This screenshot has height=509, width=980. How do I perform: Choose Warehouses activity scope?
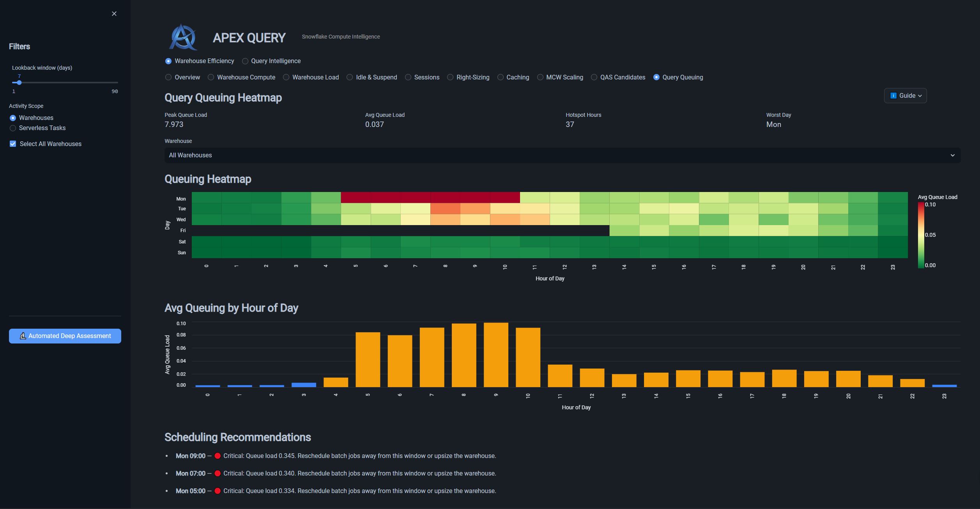point(31,118)
